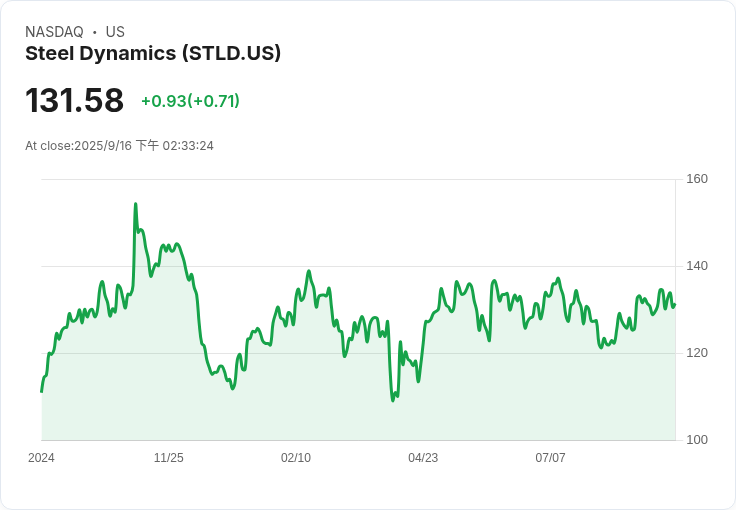Click the 100 y-axis label
Viewport: 736px width, 510px height.
(697, 440)
